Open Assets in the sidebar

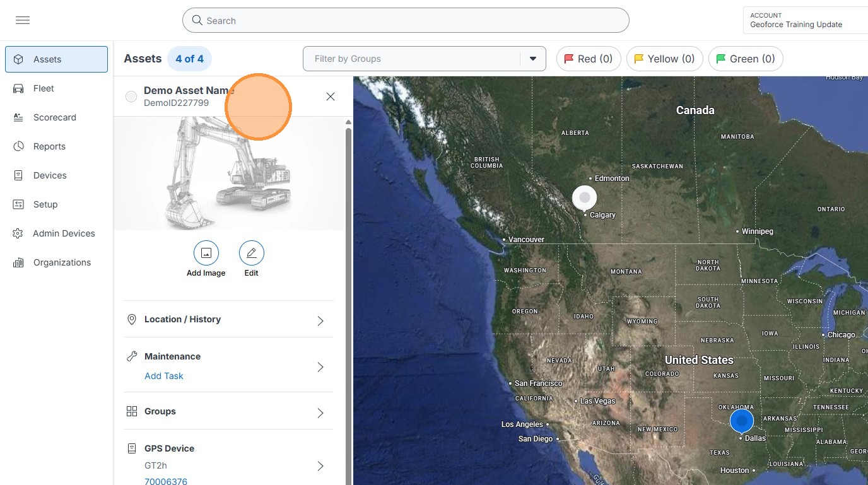pos(56,59)
